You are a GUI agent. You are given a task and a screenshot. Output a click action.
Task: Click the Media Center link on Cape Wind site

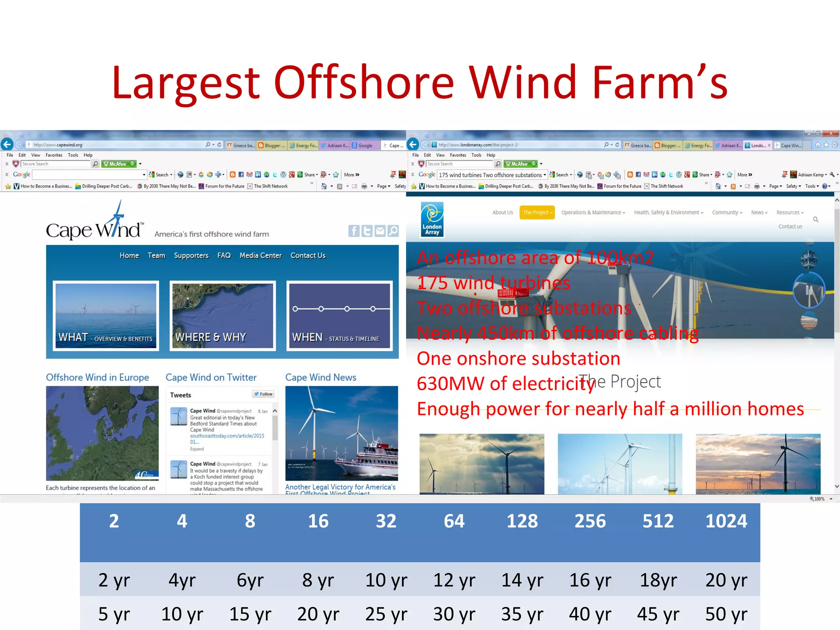(x=260, y=255)
